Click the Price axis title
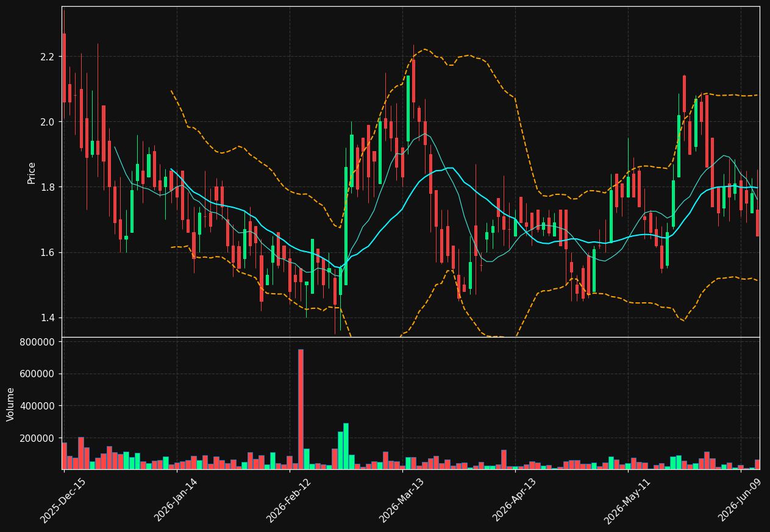 [x=31, y=172]
